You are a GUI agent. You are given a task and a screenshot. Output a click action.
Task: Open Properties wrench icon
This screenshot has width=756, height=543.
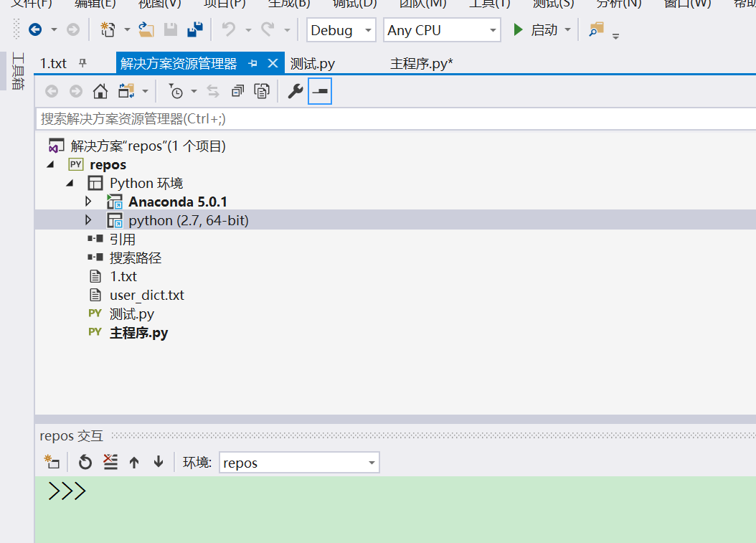tap(295, 91)
